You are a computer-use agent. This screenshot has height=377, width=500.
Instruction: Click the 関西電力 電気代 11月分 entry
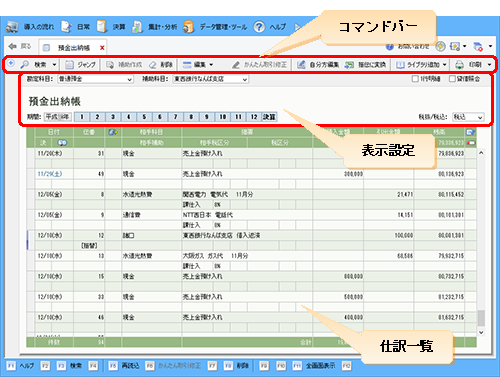pyautogui.click(x=218, y=194)
